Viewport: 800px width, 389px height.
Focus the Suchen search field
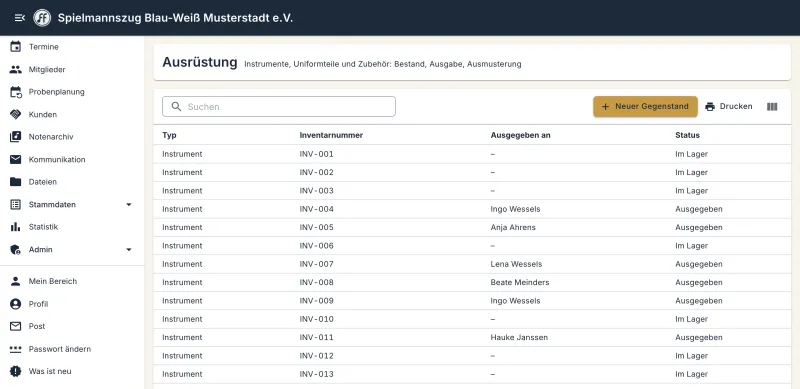pyautogui.click(x=279, y=107)
